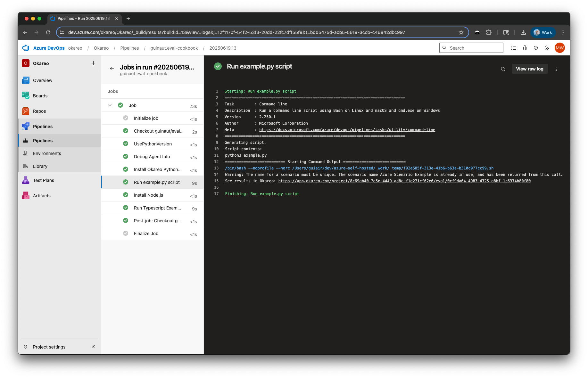The width and height of the screenshot is (588, 378).
Task: Click the Project settings link
Action: [x=49, y=347]
